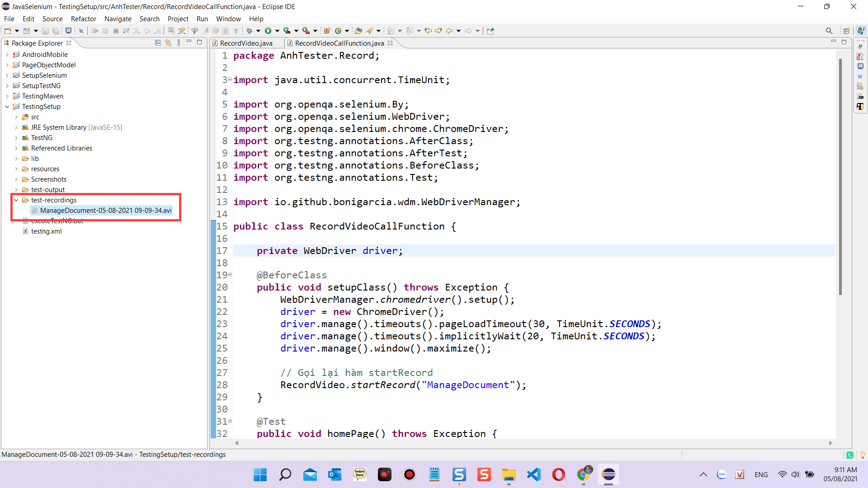The width and height of the screenshot is (868, 488).
Task: Toggle Word Wrap toolbar button
Action: click(216, 31)
